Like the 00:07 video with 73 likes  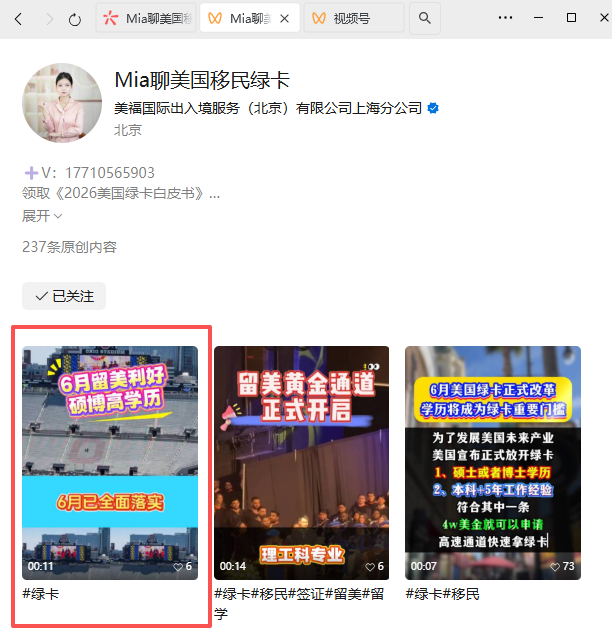(x=555, y=567)
